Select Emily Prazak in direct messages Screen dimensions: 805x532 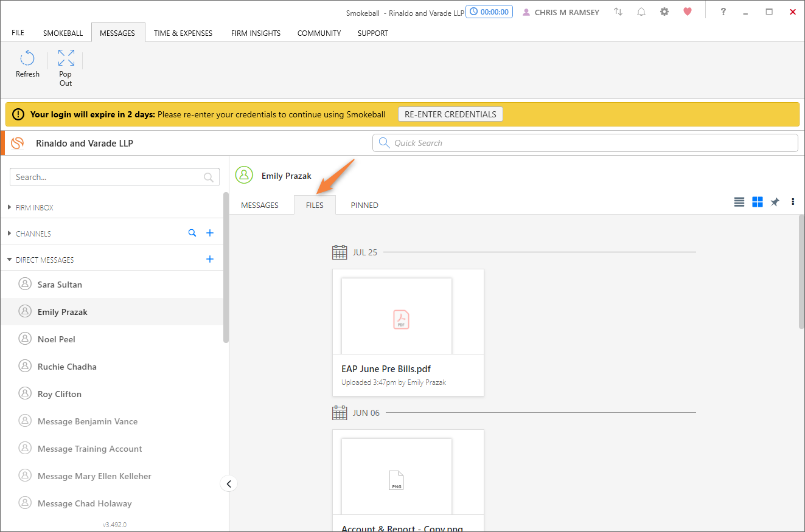click(x=112, y=312)
